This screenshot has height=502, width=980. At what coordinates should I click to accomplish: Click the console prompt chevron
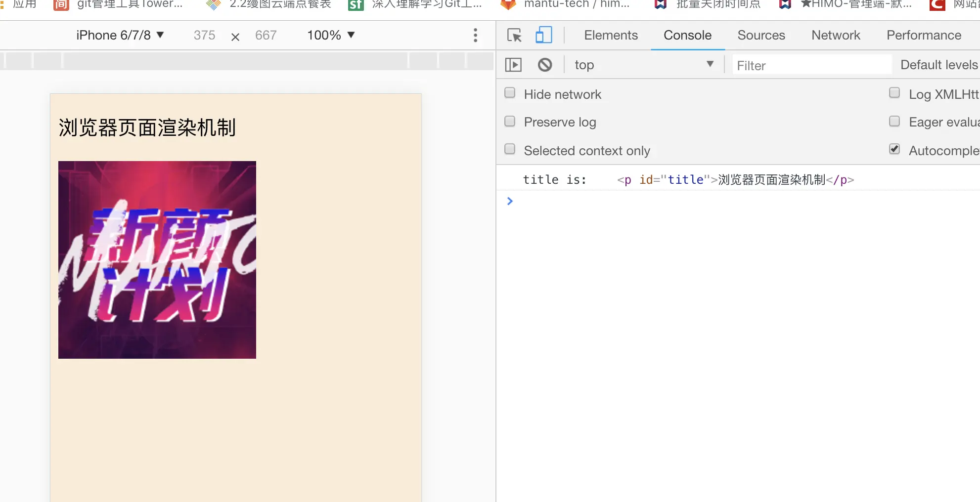pyautogui.click(x=510, y=201)
